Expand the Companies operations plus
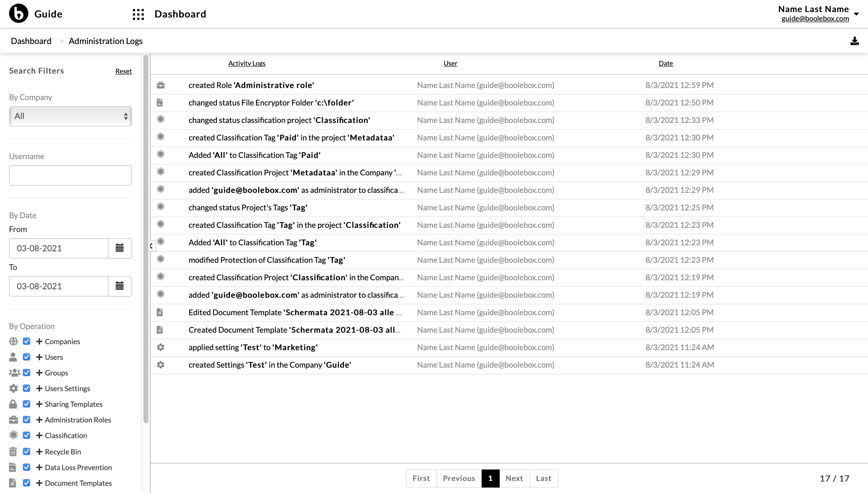Image resolution: width=868 pixels, height=493 pixels. pyautogui.click(x=39, y=341)
